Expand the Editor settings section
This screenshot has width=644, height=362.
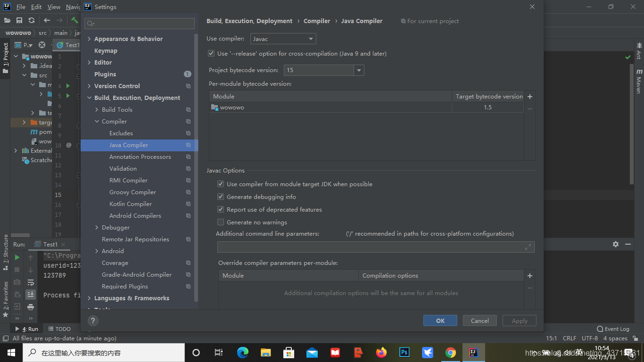click(x=89, y=63)
